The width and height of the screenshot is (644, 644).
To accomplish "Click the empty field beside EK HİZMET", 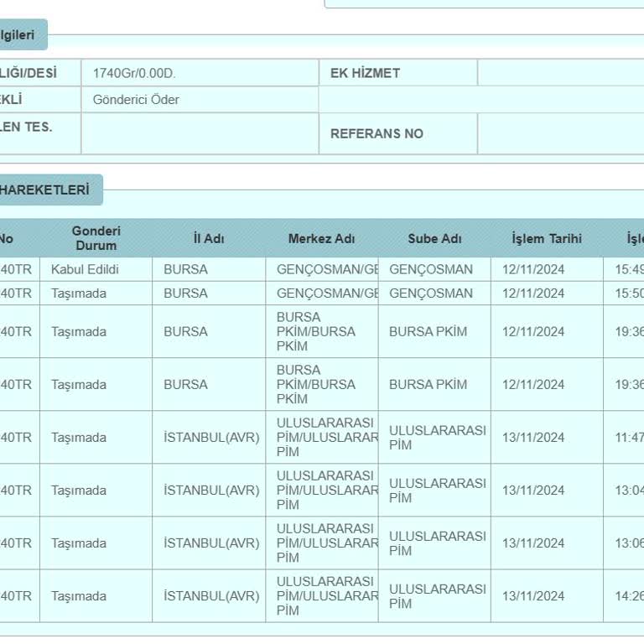I will (x=560, y=73).
